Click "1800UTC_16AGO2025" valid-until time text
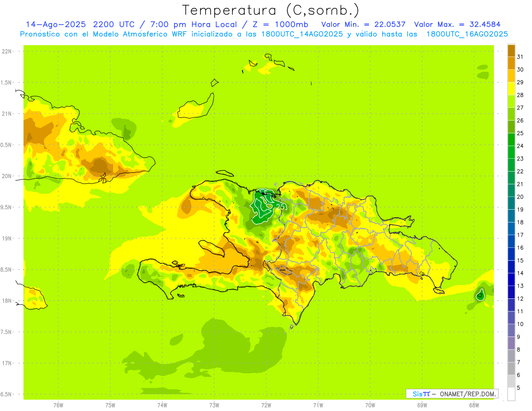The height and width of the screenshot is (411, 532). (467, 34)
